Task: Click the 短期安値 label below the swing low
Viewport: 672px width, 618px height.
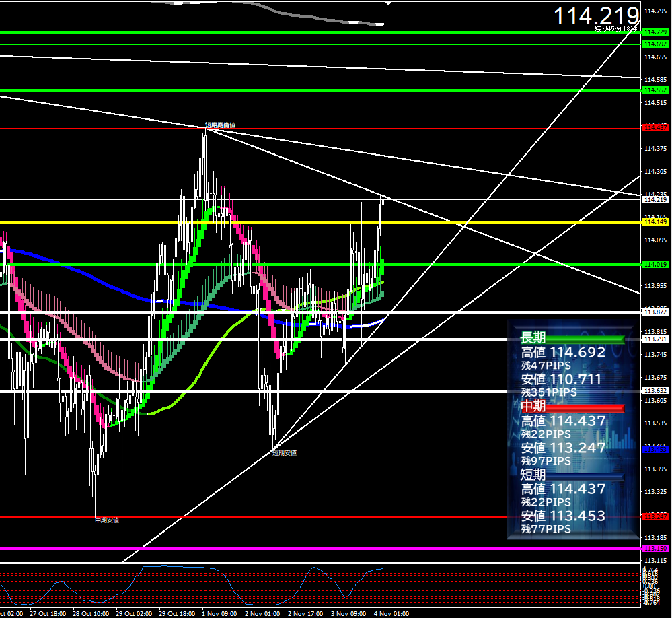Action: point(285,453)
